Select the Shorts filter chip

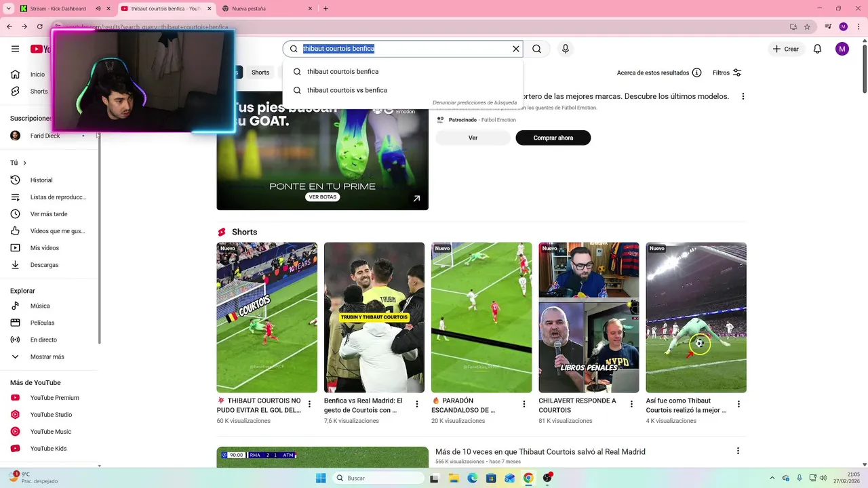[260, 73]
